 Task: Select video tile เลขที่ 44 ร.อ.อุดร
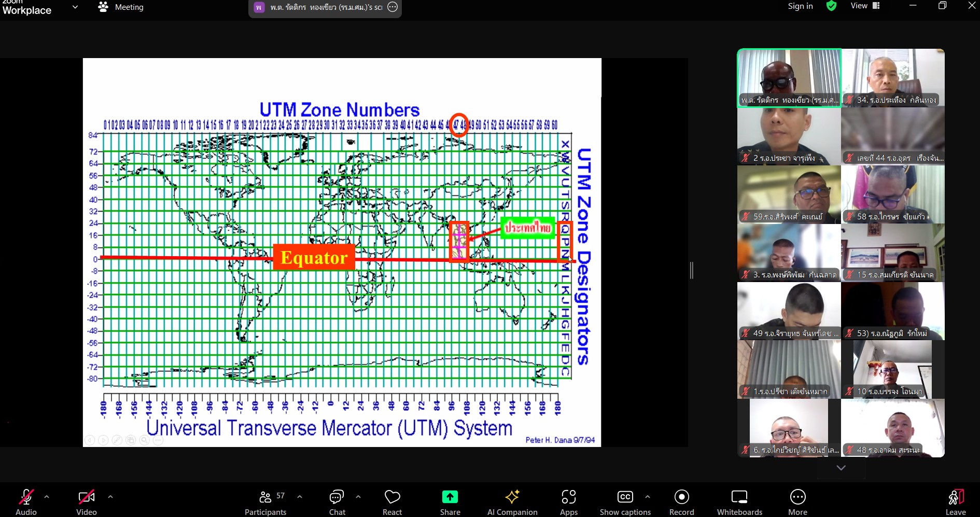893,136
